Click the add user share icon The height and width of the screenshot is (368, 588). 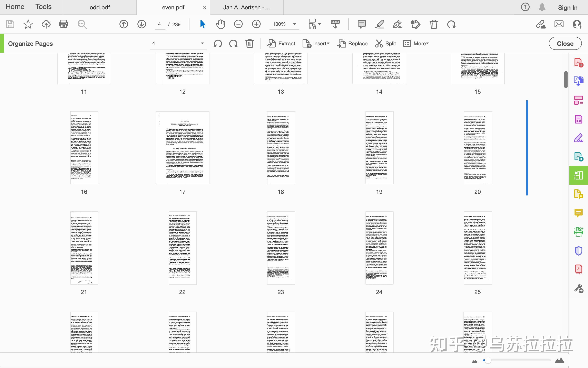pyautogui.click(x=577, y=24)
